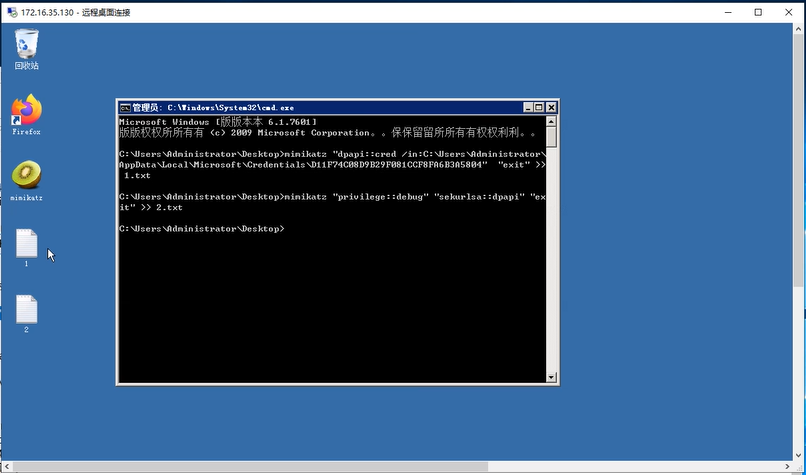Close the cmd.exe window
The height and width of the screenshot is (475, 806).
[551, 107]
